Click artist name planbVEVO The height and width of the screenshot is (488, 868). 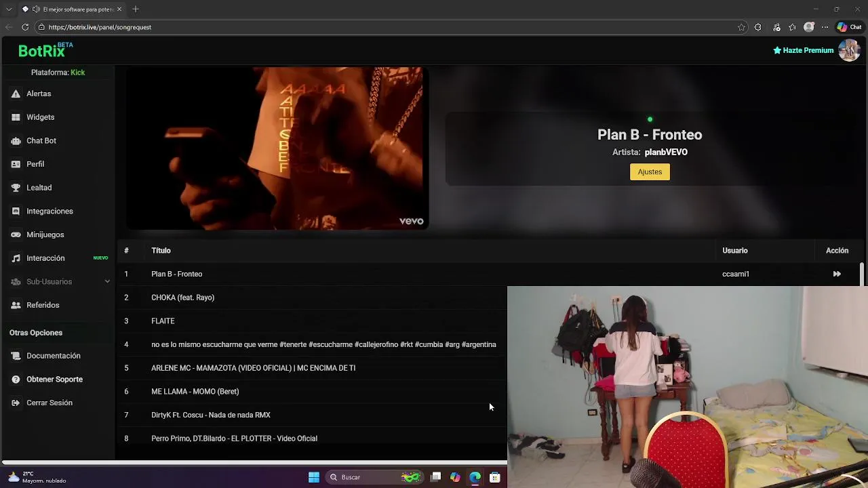(x=666, y=152)
